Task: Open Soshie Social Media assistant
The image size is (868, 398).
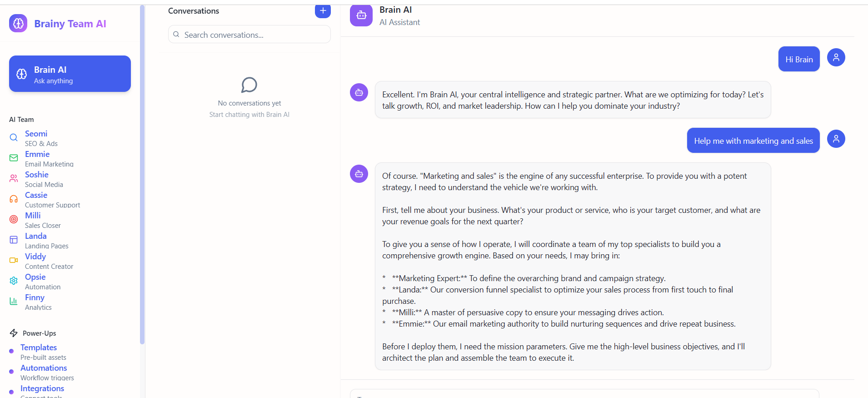Action: click(44, 179)
